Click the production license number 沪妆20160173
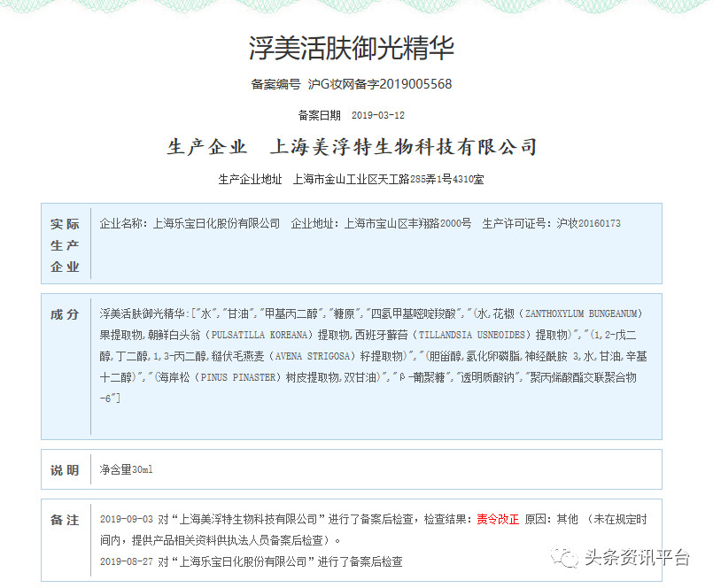Viewport: 713px width, 588px height. tap(588, 223)
